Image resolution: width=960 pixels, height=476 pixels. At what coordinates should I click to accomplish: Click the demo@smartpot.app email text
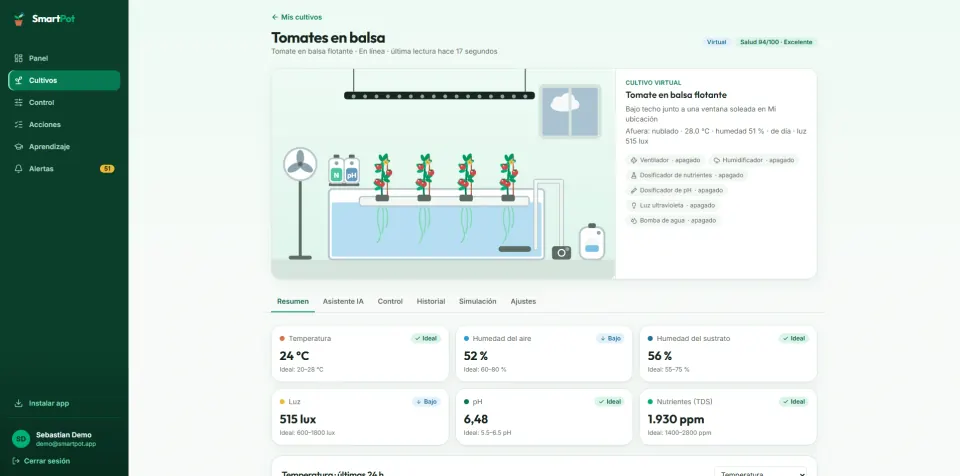click(x=66, y=444)
